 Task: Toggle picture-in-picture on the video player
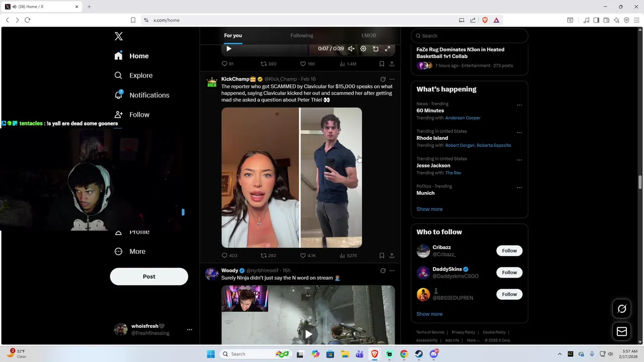point(375,49)
